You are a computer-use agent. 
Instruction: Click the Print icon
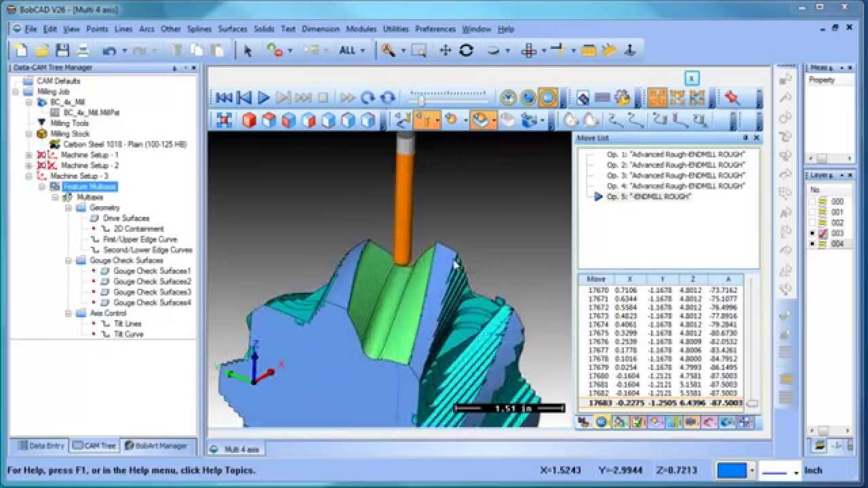pyautogui.click(x=83, y=50)
